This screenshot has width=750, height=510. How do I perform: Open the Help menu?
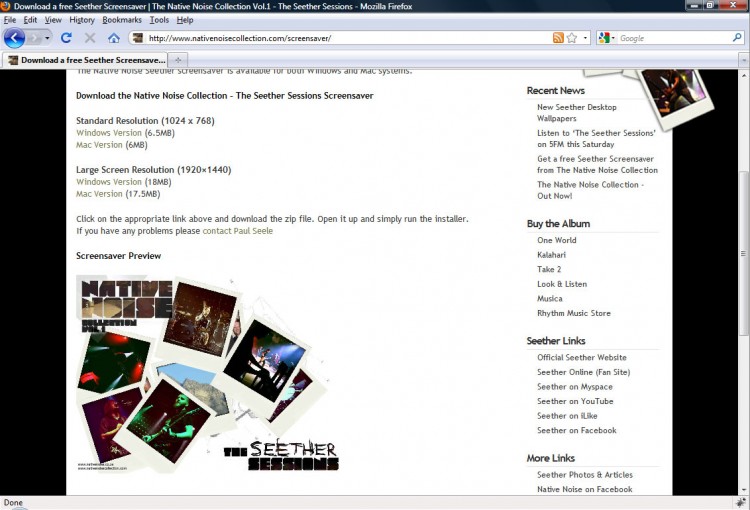click(x=185, y=20)
